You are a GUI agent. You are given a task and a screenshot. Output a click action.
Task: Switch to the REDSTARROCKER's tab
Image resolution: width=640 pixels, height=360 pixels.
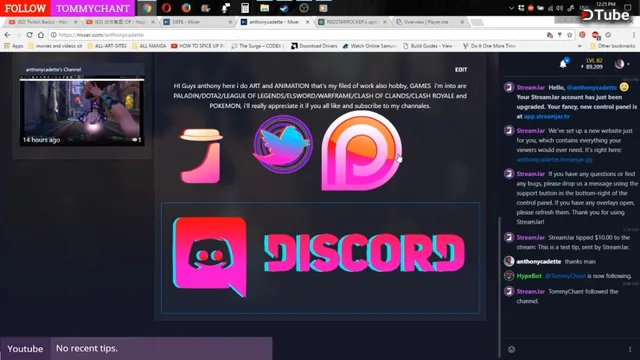tap(352, 22)
